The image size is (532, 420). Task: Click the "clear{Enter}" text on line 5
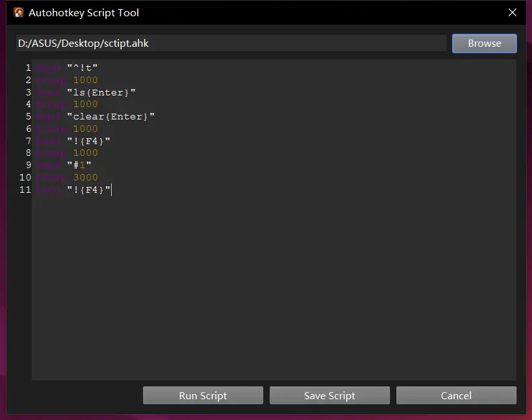click(110, 116)
